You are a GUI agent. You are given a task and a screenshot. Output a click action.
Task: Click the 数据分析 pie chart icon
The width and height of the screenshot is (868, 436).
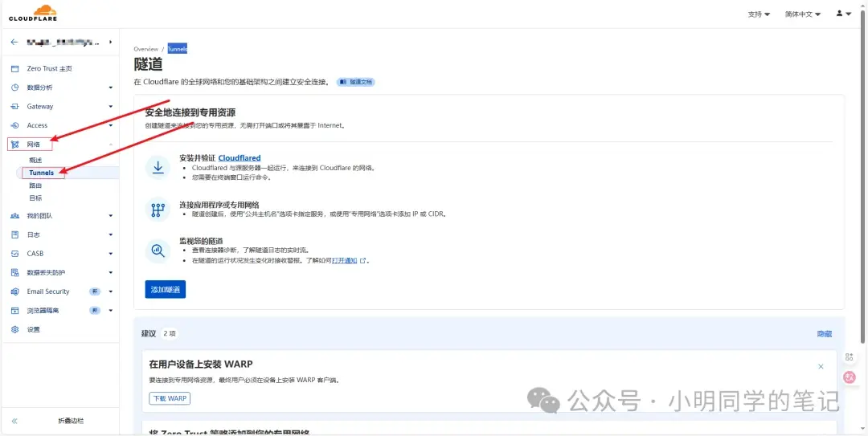point(15,88)
